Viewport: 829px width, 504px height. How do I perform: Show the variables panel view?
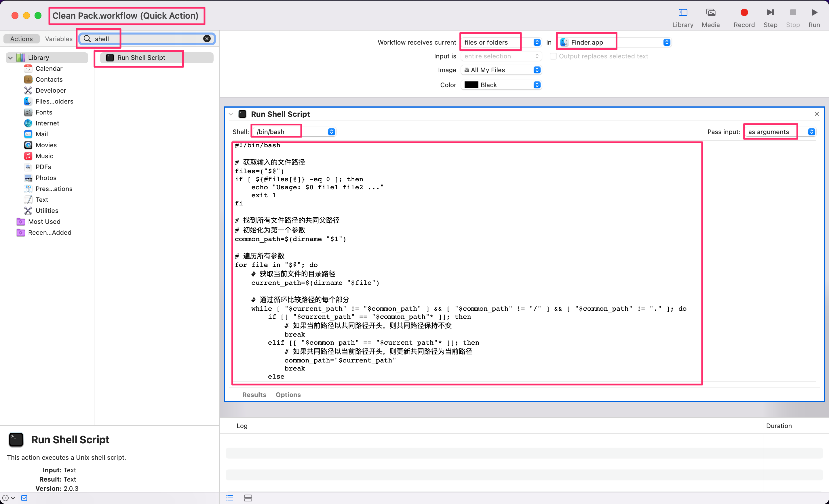[248, 498]
